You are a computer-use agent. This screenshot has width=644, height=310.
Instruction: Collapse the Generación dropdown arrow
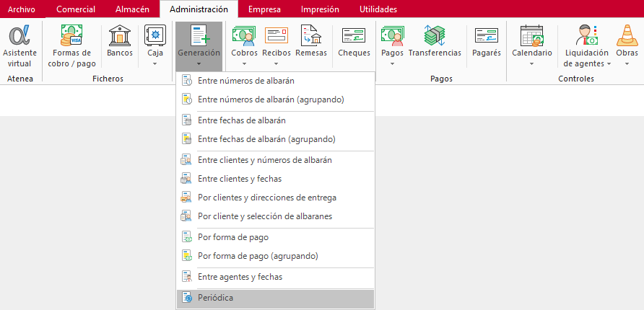click(x=199, y=63)
